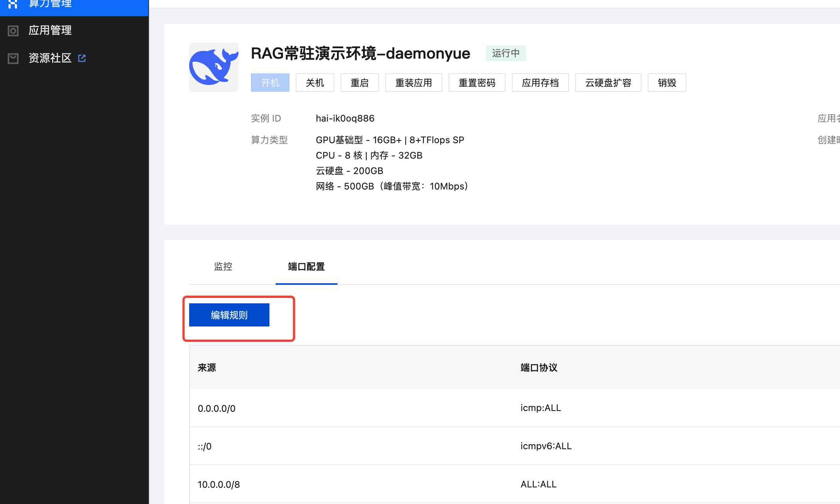Image resolution: width=840 pixels, height=504 pixels.
Task: Click the 云硬盘扩容 button
Action: [608, 83]
